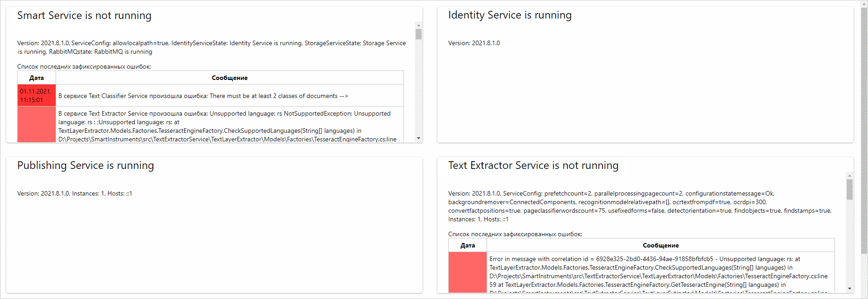Click scroll-up arrow in Text Extractor panel

click(849, 176)
